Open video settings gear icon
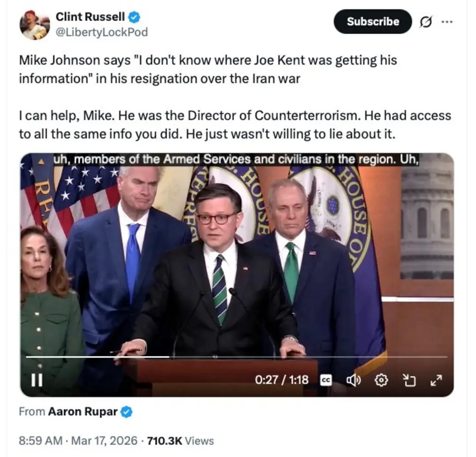This screenshot has width=476, height=457. click(381, 380)
